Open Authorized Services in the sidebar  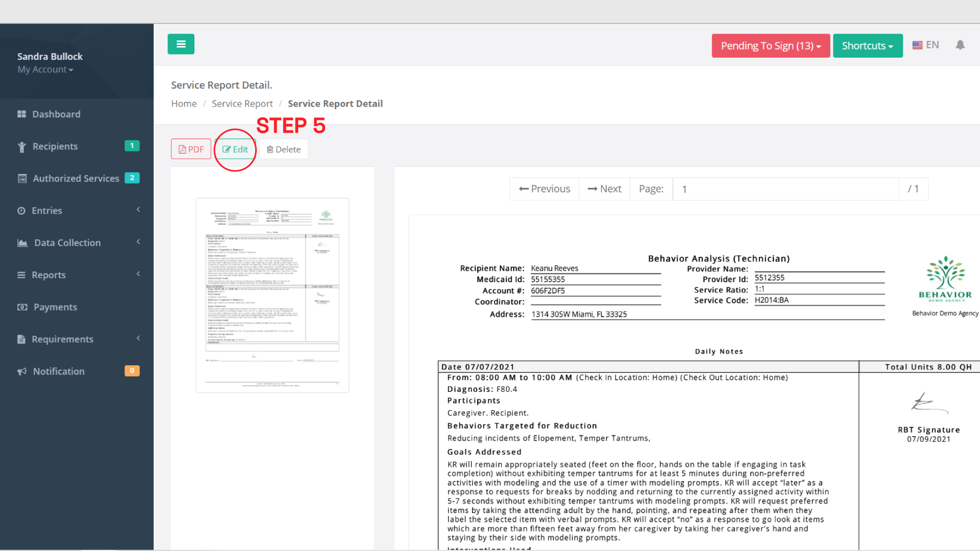[76, 178]
